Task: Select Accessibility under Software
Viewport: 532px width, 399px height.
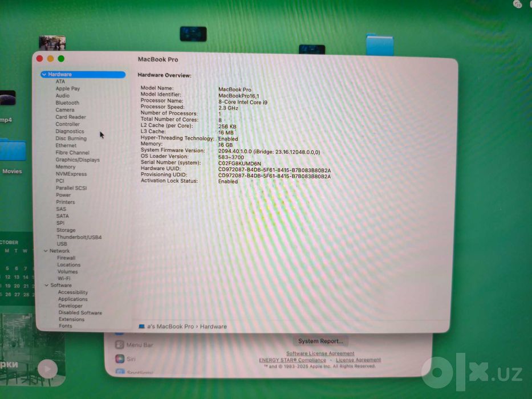Action: 73,292
